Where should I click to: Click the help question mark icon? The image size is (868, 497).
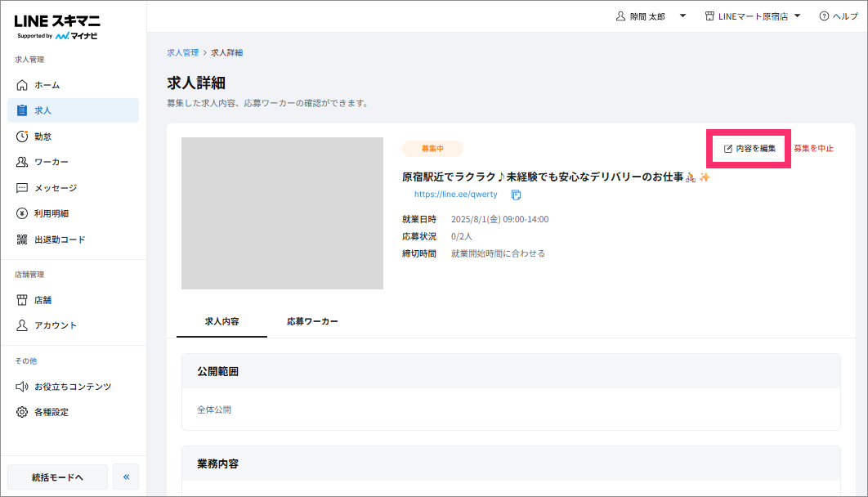click(824, 16)
